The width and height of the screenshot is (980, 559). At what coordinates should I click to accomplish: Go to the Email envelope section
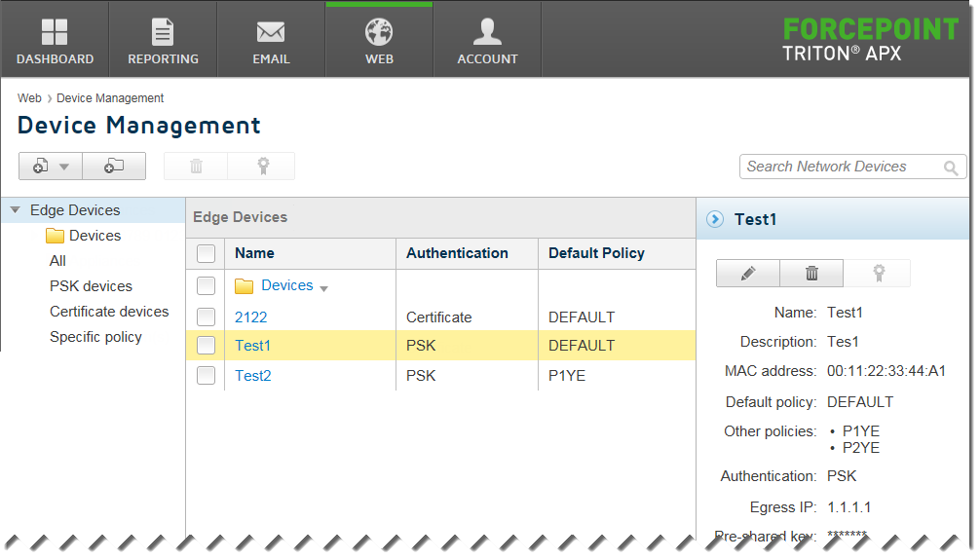coord(271,40)
